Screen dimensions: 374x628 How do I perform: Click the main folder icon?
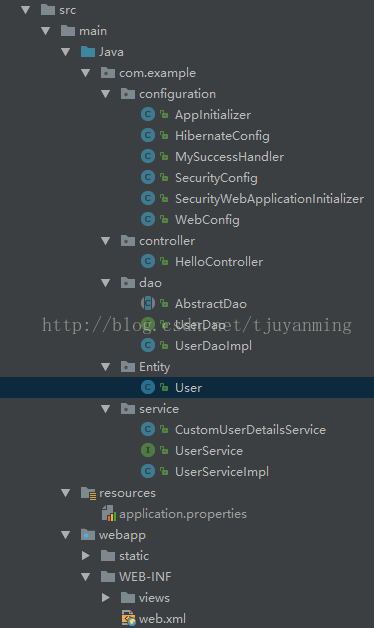(x=68, y=30)
